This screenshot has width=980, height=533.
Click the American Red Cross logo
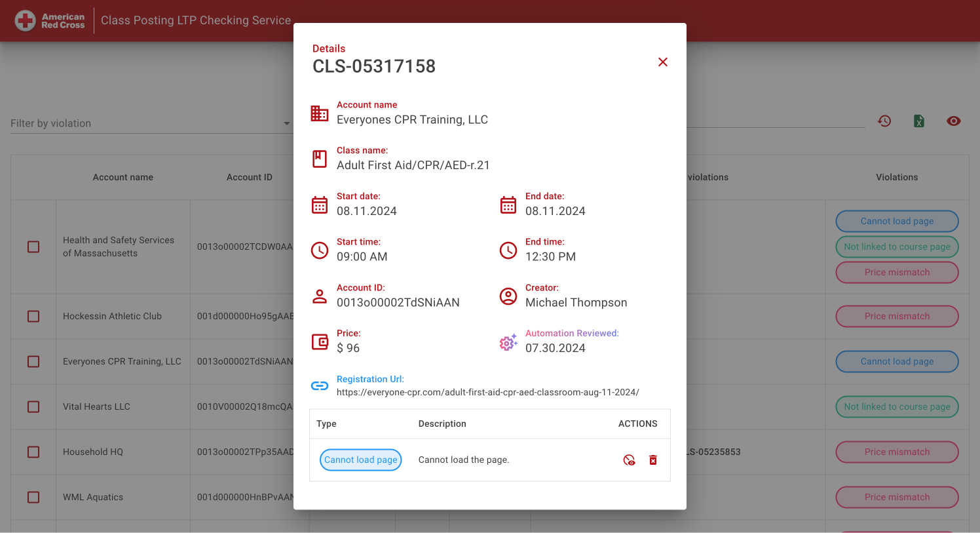pos(50,20)
